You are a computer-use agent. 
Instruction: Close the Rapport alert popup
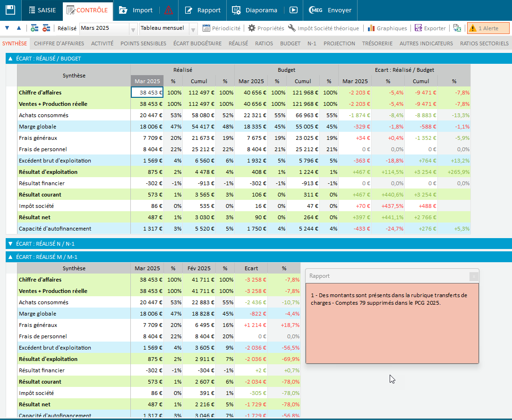point(474,277)
